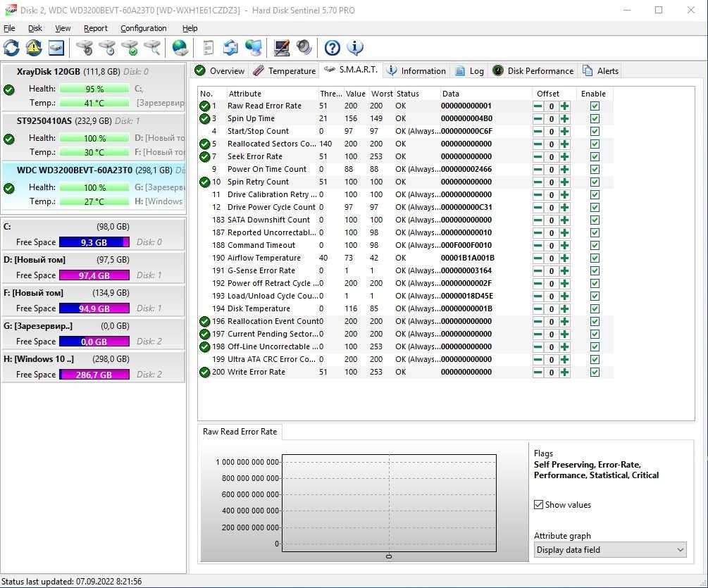Open help via the question mark icon
This screenshot has height=588, width=708.
click(333, 48)
